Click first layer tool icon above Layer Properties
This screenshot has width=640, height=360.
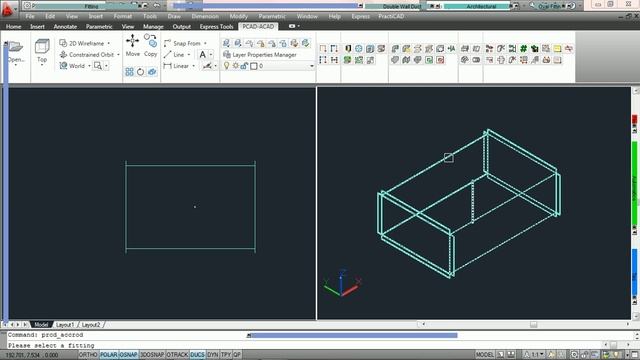pyautogui.click(x=227, y=43)
